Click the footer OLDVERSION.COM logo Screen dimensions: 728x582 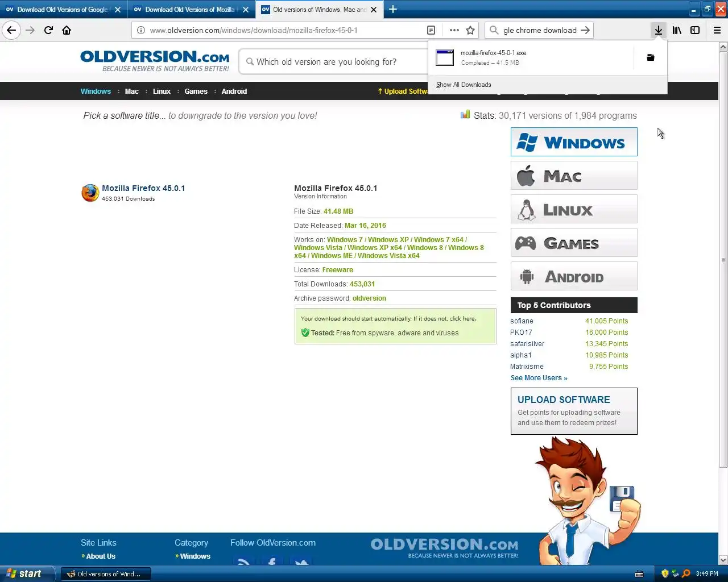point(444,548)
